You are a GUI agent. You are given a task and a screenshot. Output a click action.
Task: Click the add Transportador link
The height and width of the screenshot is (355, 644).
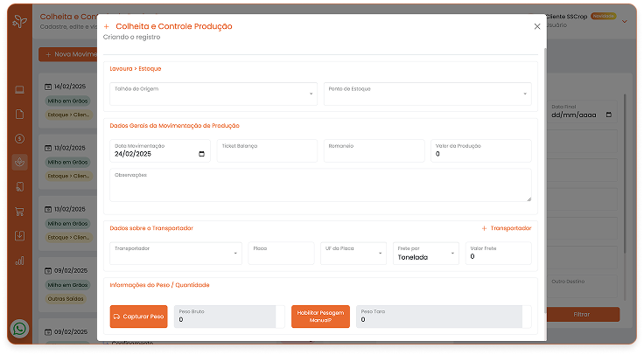coord(506,228)
